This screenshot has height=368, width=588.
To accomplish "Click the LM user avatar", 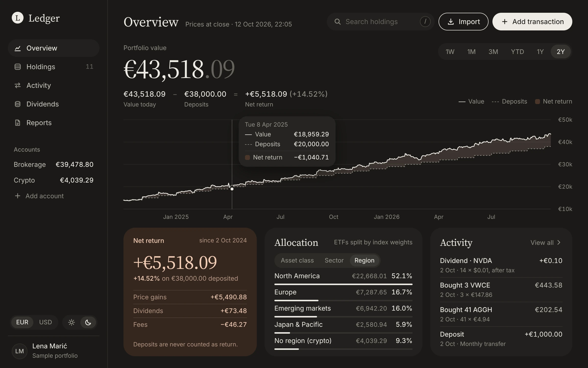I will tap(20, 351).
